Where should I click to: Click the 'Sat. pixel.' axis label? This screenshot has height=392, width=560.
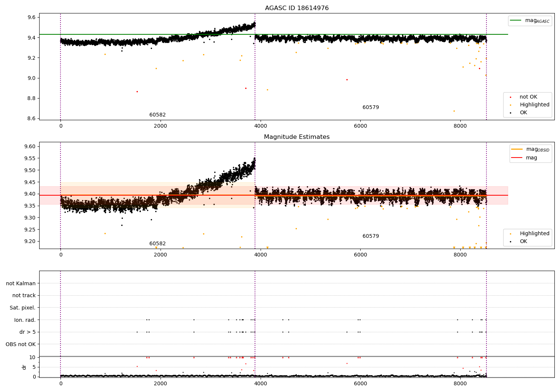[x=23, y=308]
